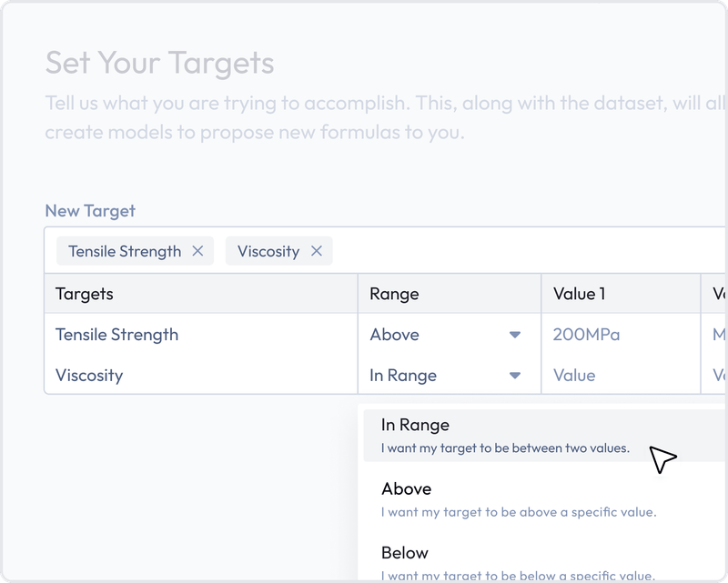
Task: Click the Tensile Strength chip label
Action: (125, 251)
